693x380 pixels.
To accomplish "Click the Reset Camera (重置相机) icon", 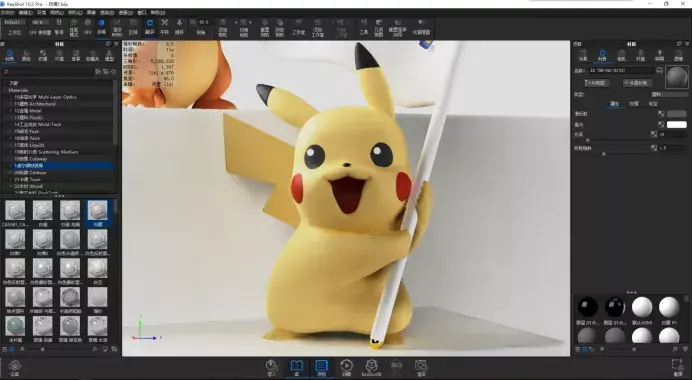I will 265,27.
